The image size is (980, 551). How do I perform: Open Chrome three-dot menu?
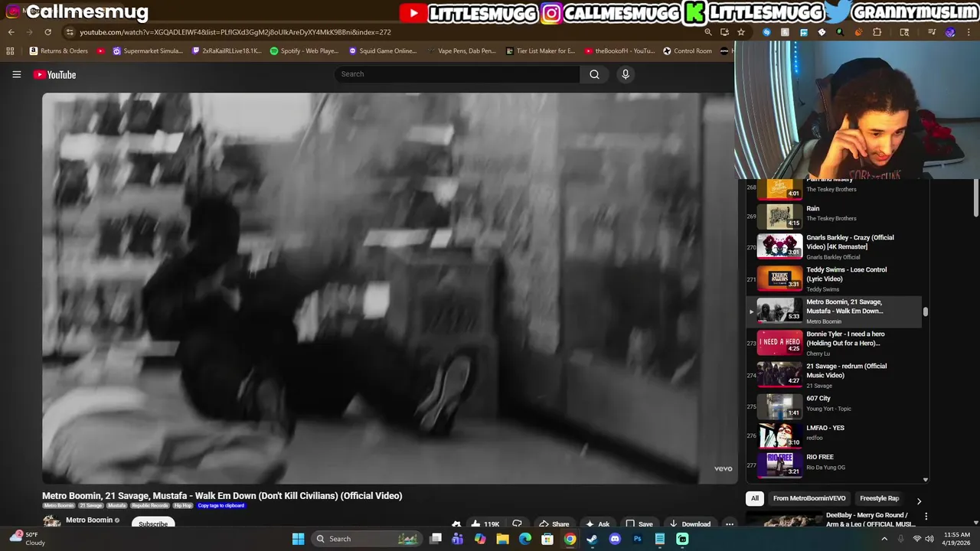tap(969, 32)
